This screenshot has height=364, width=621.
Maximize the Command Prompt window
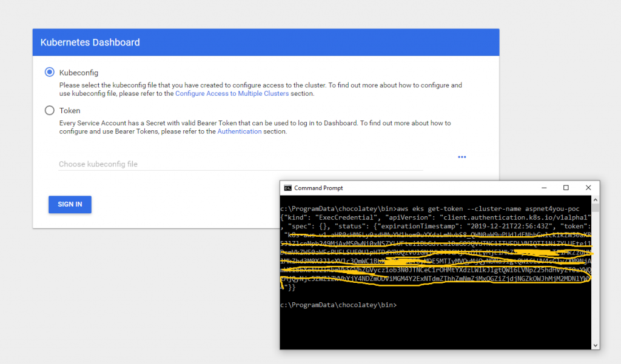pyautogui.click(x=566, y=188)
